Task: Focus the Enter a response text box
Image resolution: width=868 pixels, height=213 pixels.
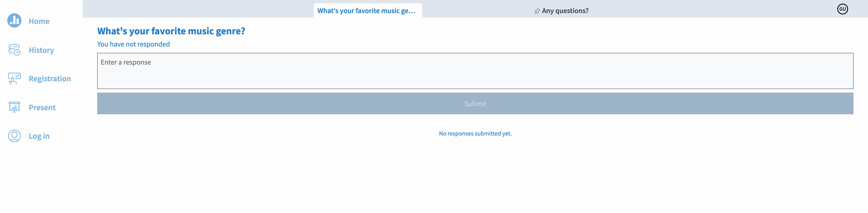Action: click(x=475, y=71)
